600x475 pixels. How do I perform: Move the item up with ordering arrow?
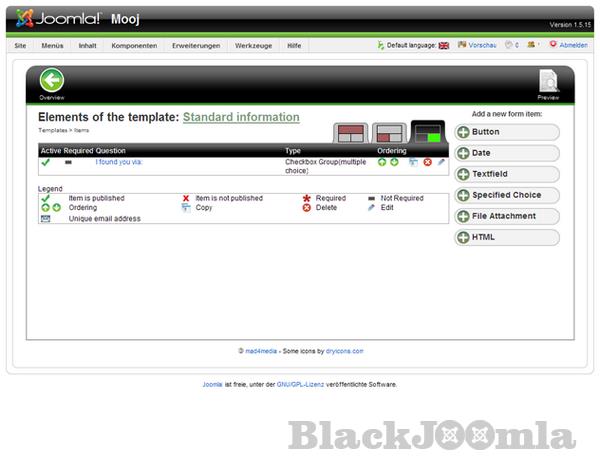382,161
